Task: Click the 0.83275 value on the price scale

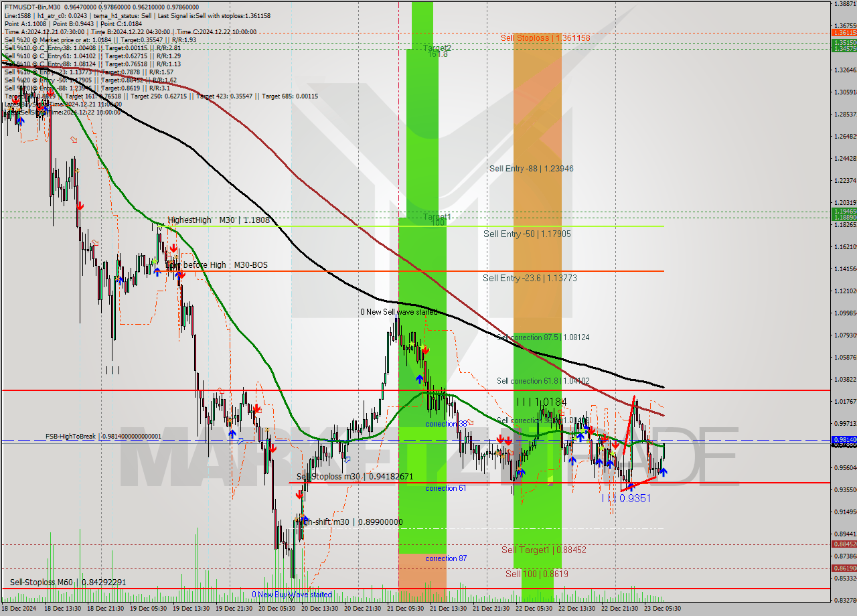Action: [x=844, y=600]
